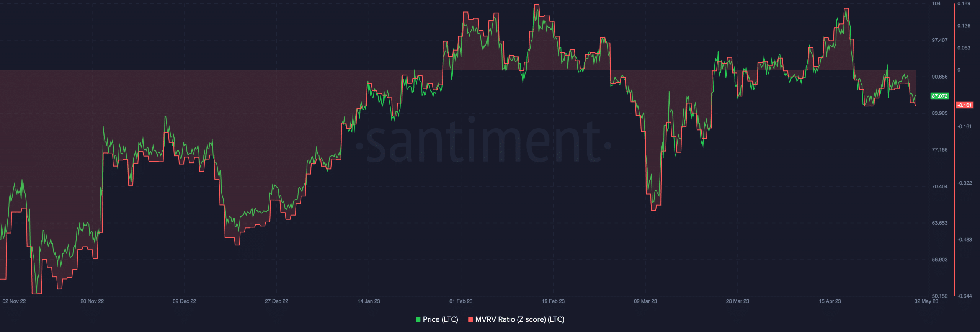
Task: Click the 63.653 price axis value
Action: click(x=940, y=223)
